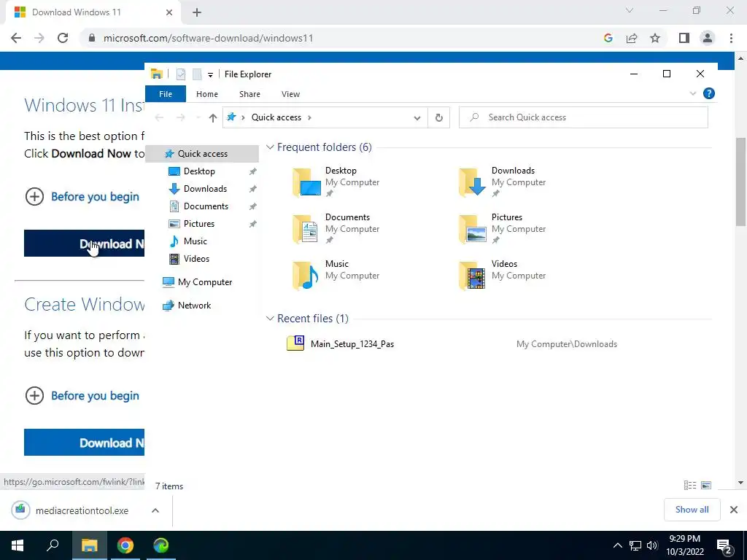Select the Main_Setup_1234_Pas recent file
This screenshot has height=560, width=747.
(352, 344)
